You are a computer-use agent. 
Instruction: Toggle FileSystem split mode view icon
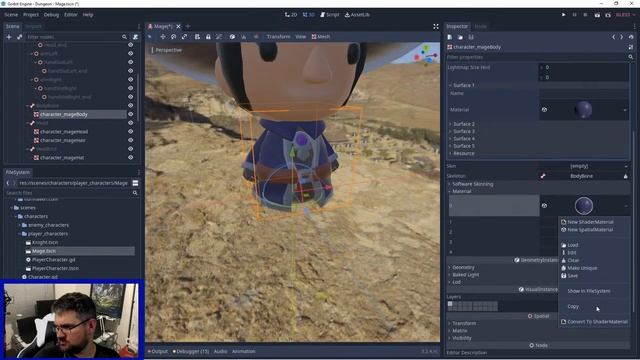click(135, 183)
